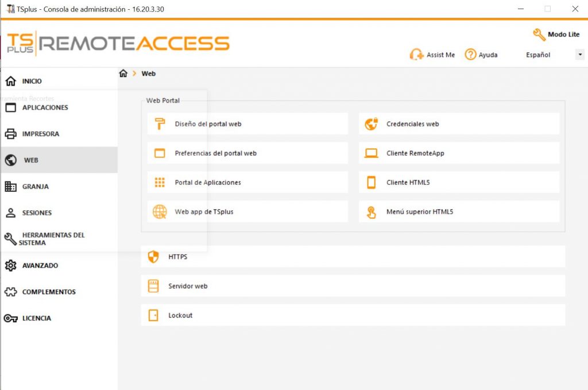Switch to Modo Lite
The height and width of the screenshot is (390, 588).
click(x=556, y=34)
